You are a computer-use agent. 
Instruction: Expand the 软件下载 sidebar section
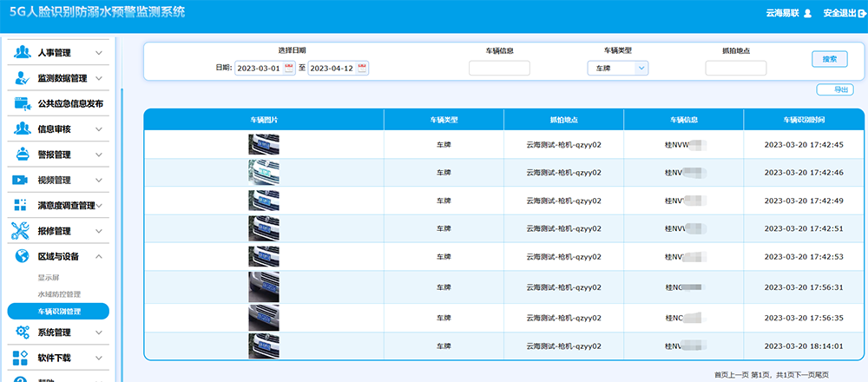click(99, 358)
